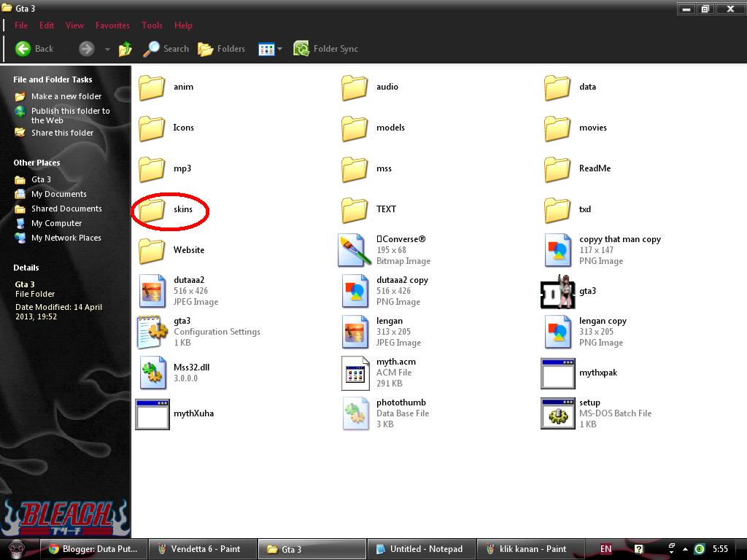Screen dimensions: 747x560
Task: Click the help question-mark tray icon
Action: [639, 549]
